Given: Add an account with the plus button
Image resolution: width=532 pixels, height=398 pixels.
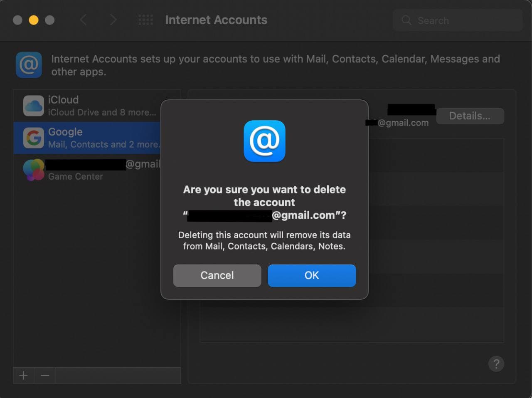Looking at the screenshot, I should 24,376.
